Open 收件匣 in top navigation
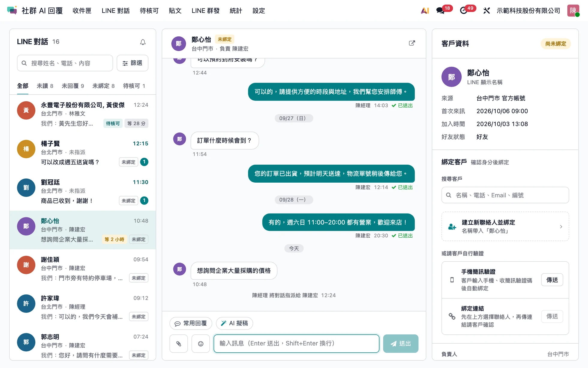The image size is (588, 368). click(x=82, y=11)
